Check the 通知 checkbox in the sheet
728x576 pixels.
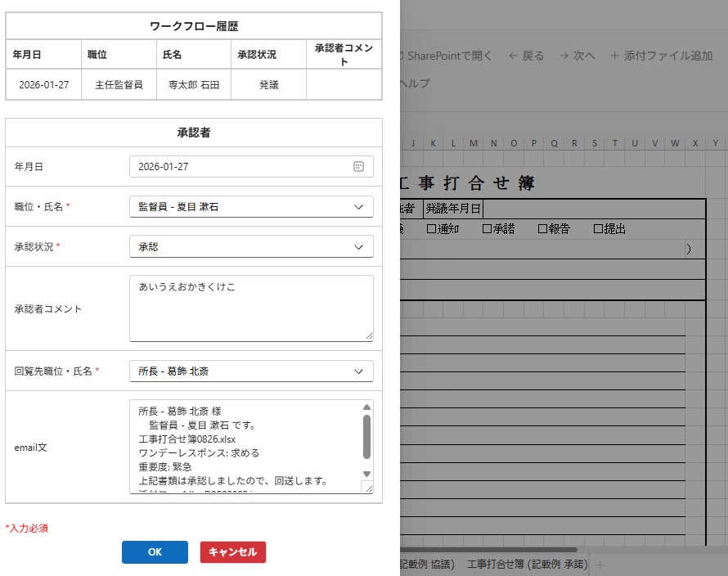432,229
